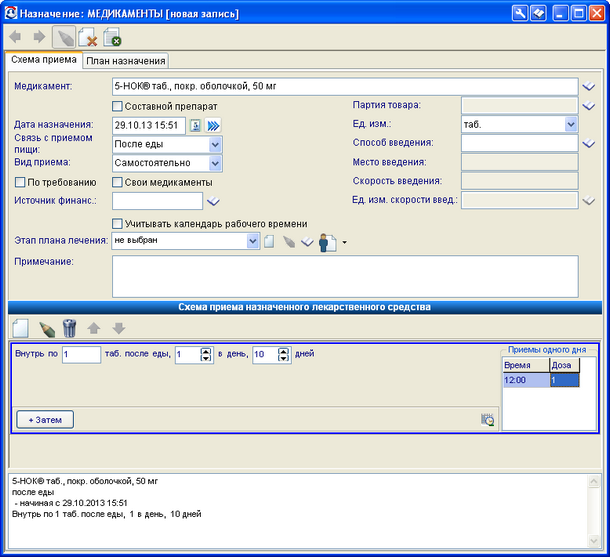
Task: Open Этап плана лечения dropdown
Action: (x=253, y=241)
